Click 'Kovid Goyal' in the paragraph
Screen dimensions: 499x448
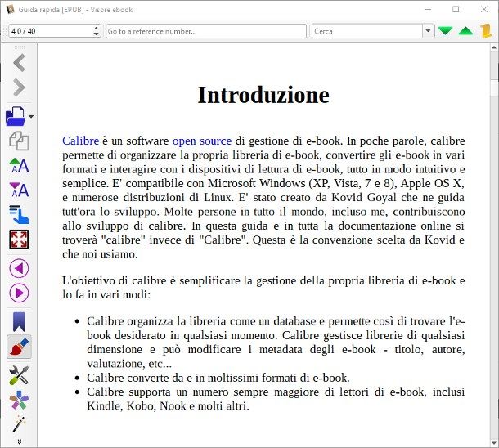tap(364, 198)
